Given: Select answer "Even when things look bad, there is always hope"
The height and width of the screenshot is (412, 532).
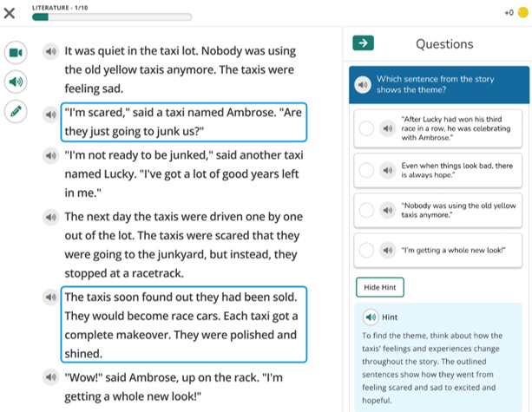Looking at the screenshot, I should click(x=367, y=169).
